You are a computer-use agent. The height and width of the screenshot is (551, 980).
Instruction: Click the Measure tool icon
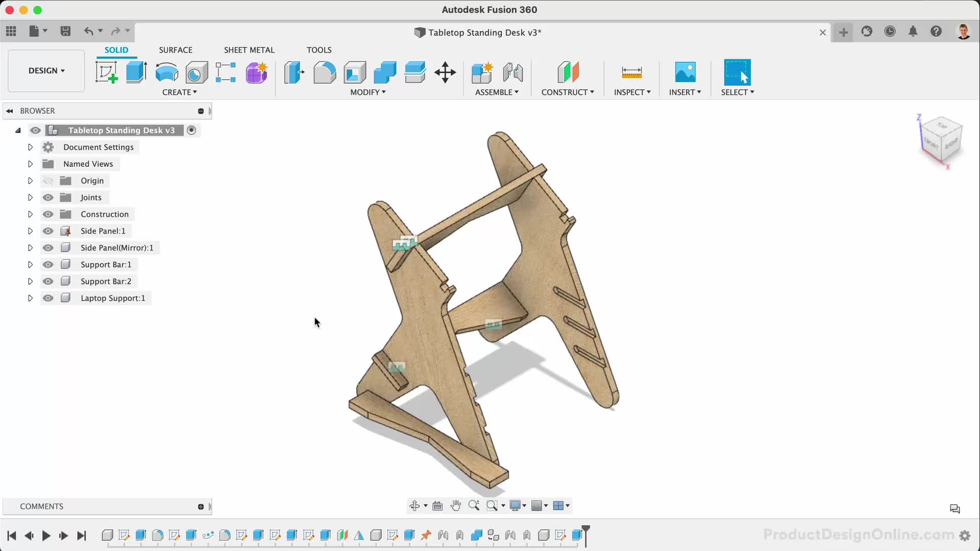pyautogui.click(x=631, y=72)
